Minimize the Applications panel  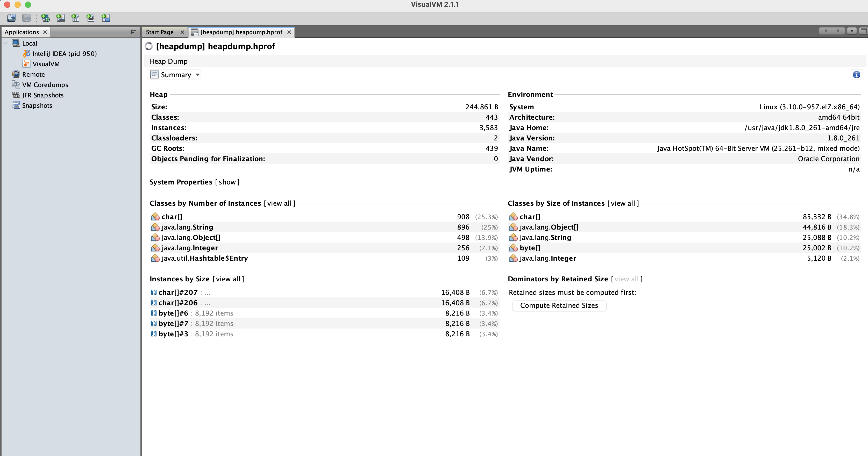point(133,32)
